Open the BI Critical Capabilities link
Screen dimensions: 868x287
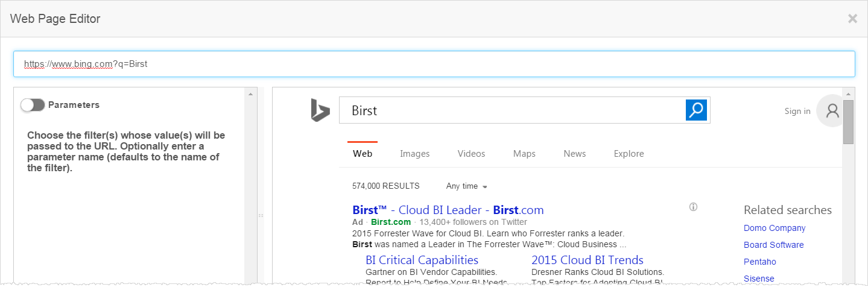422,260
